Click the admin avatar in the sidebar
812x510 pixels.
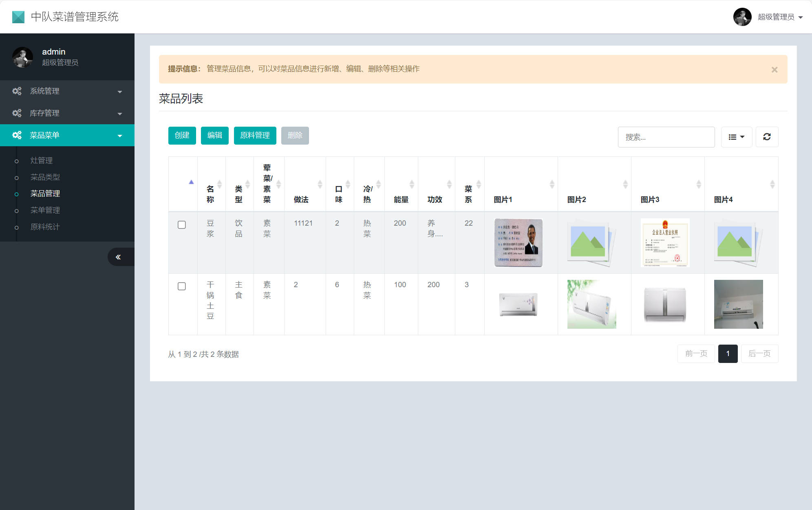(x=22, y=57)
